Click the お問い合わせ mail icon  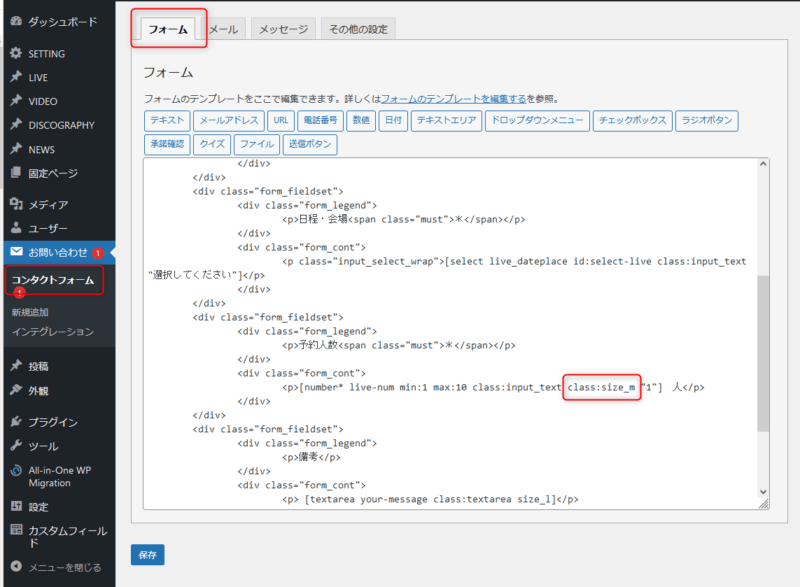click(16, 252)
